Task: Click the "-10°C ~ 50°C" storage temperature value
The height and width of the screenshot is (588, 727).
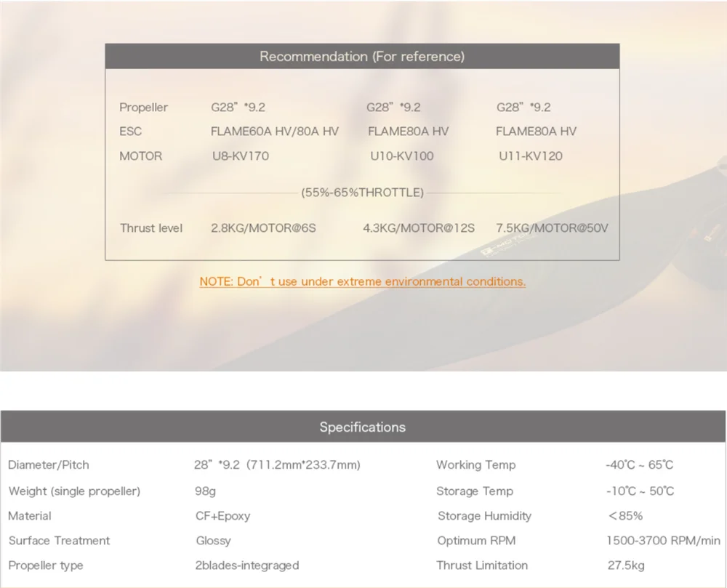Action: [640, 491]
